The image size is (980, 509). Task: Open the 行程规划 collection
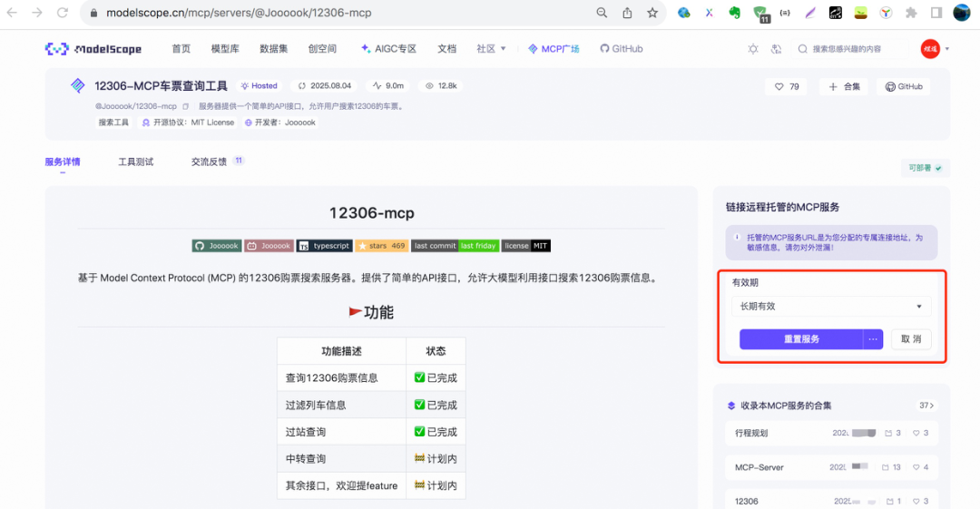831,433
